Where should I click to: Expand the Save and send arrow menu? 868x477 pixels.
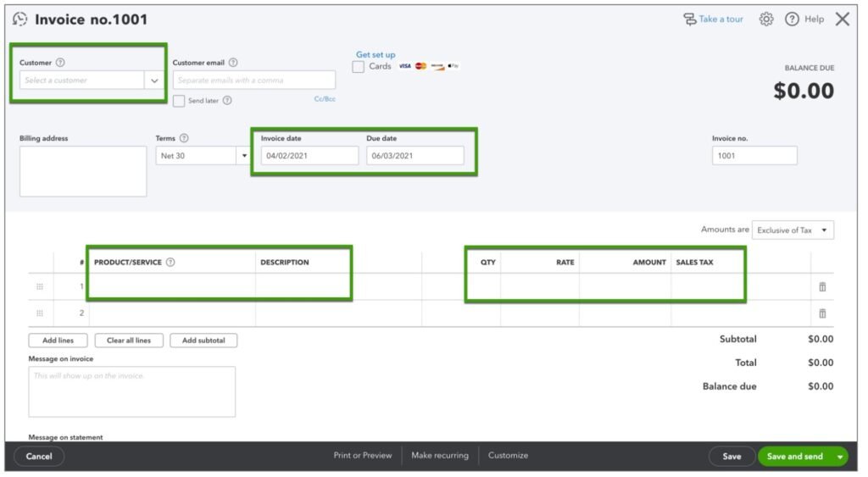pyautogui.click(x=840, y=457)
